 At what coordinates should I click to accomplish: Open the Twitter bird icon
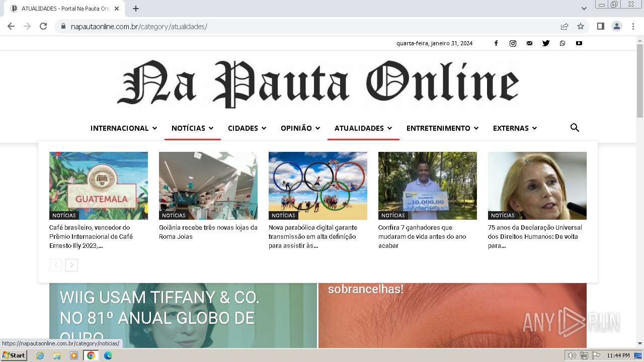[546, 43]
